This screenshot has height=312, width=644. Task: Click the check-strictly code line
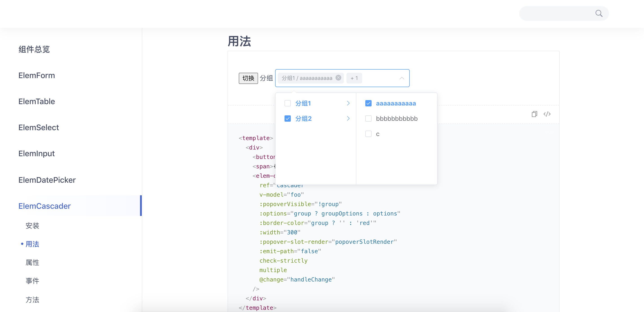point(283,261)
